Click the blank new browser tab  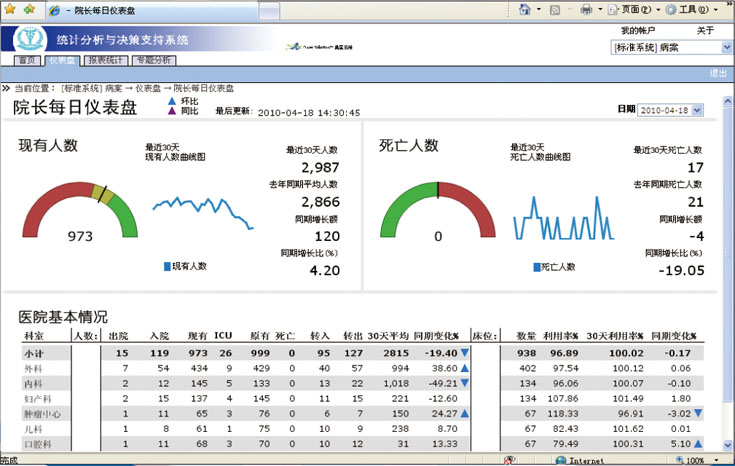click(269, 11)
